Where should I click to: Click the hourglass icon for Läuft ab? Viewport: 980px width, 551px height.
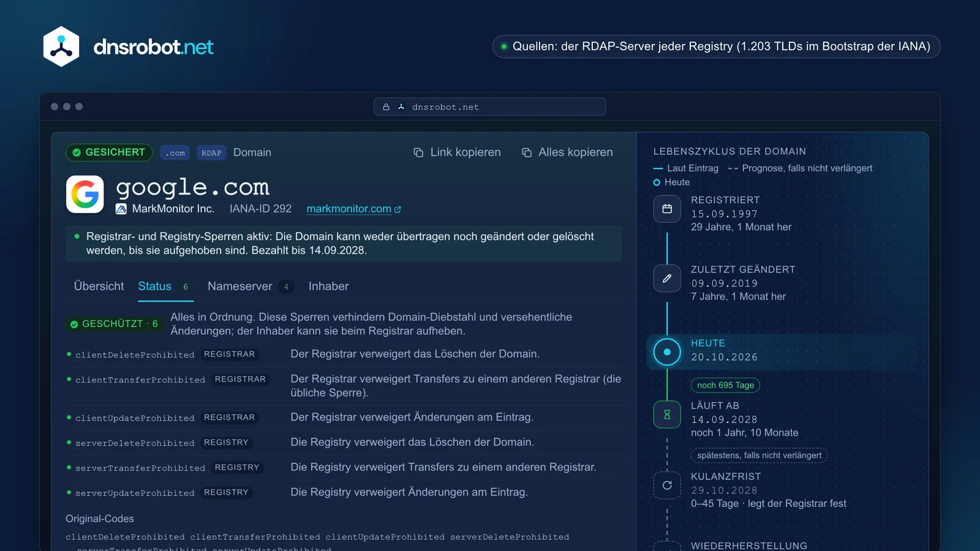point(667,414)
